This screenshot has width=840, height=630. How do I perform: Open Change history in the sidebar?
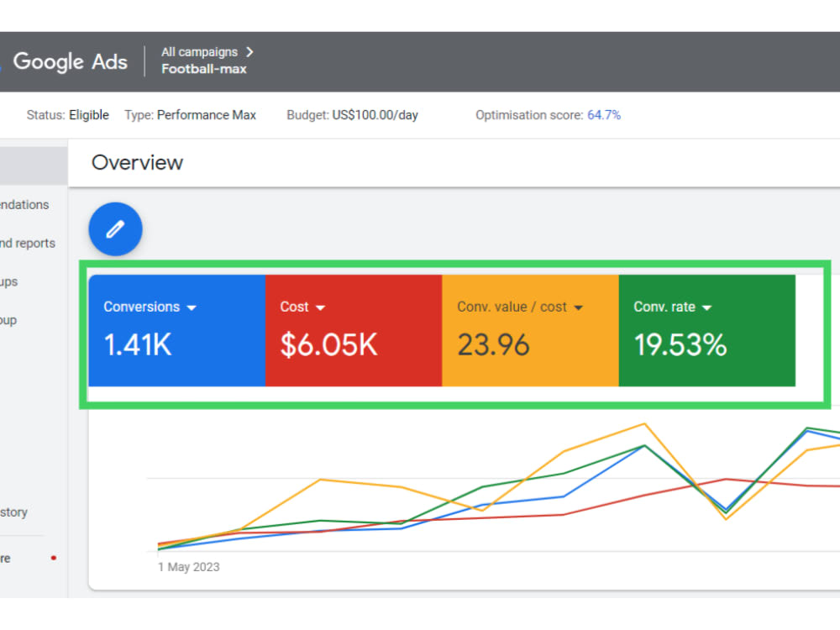[14, 512]
